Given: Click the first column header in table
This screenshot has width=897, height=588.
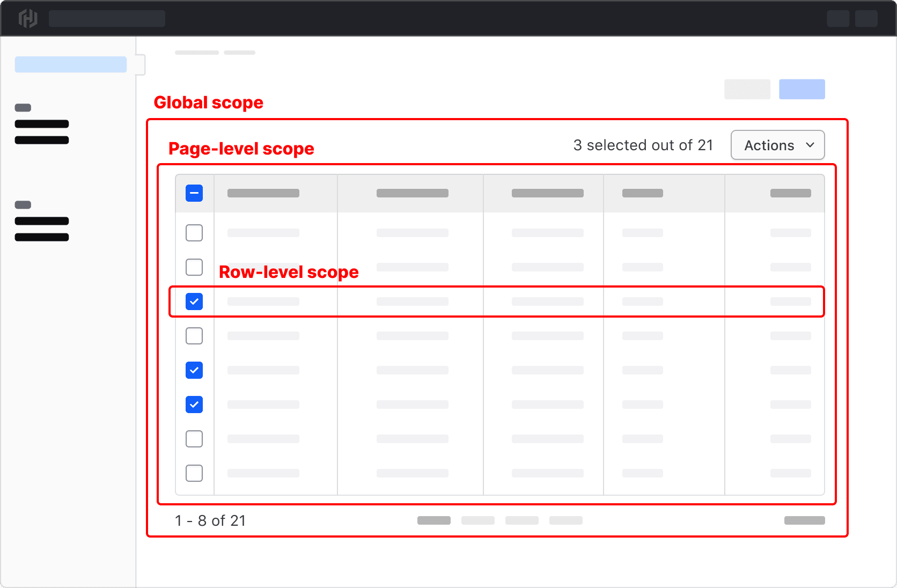Looking at the screenshot, I should pos(263,193).
